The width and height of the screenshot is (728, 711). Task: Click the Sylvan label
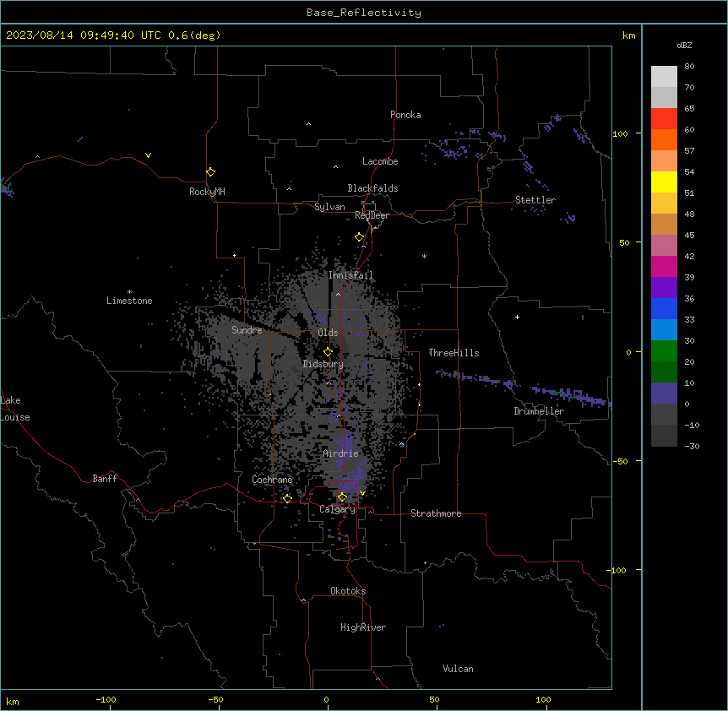click(x=329, y=207)
